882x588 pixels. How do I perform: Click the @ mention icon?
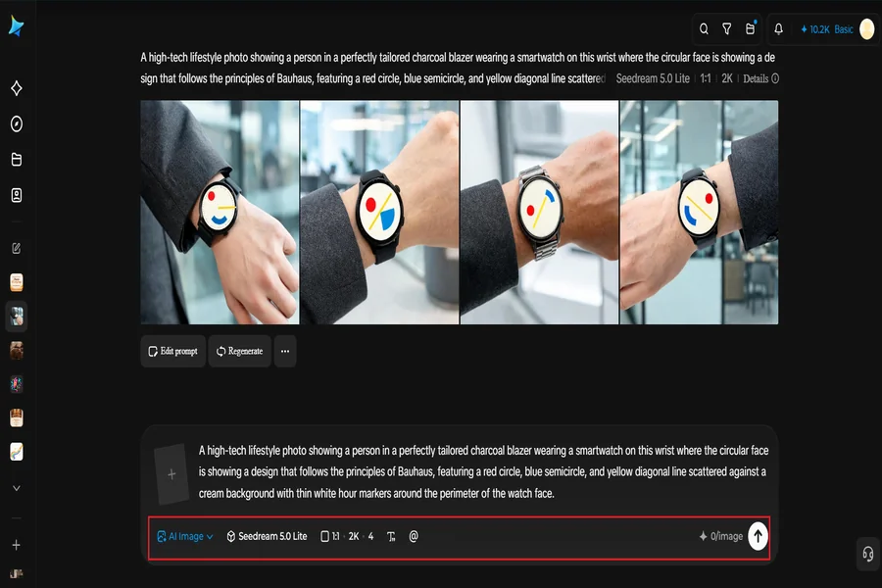(x=414, y=536)
